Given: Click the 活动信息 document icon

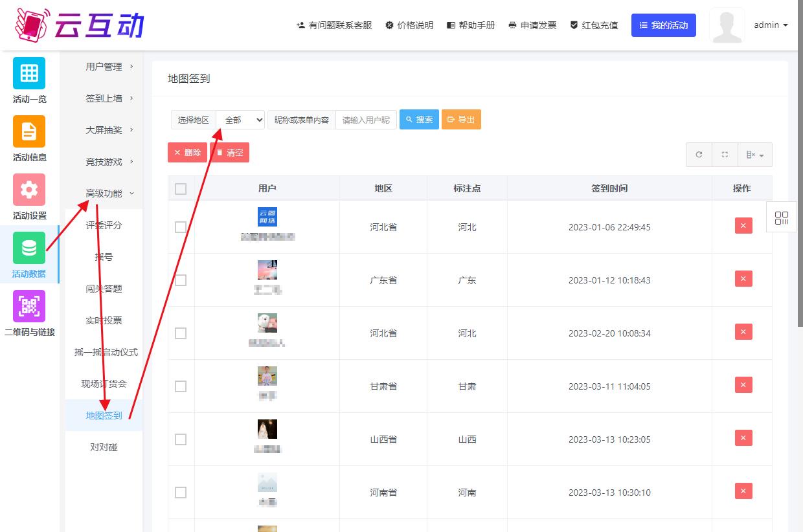Looking at the screenshot, I should (29, 131).
